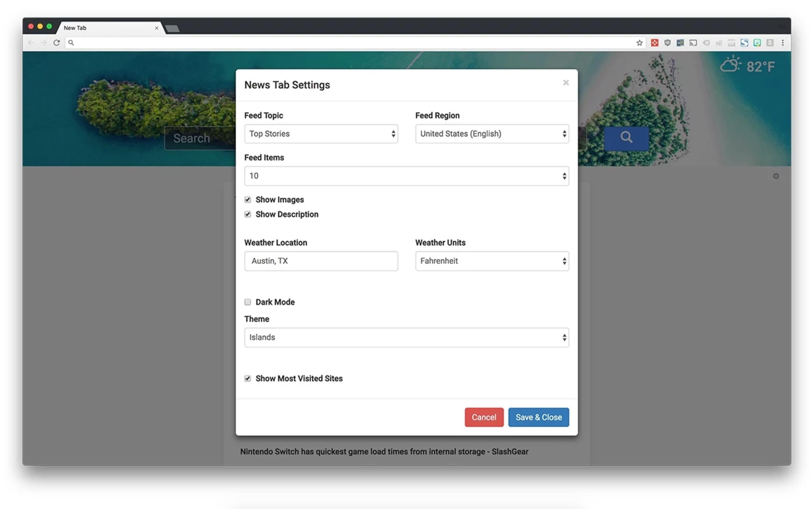Image resolution: width=812 pixels, height=509 pixels.
Task: Open the uBlock Origin shield extension
Action: (667, 43)
